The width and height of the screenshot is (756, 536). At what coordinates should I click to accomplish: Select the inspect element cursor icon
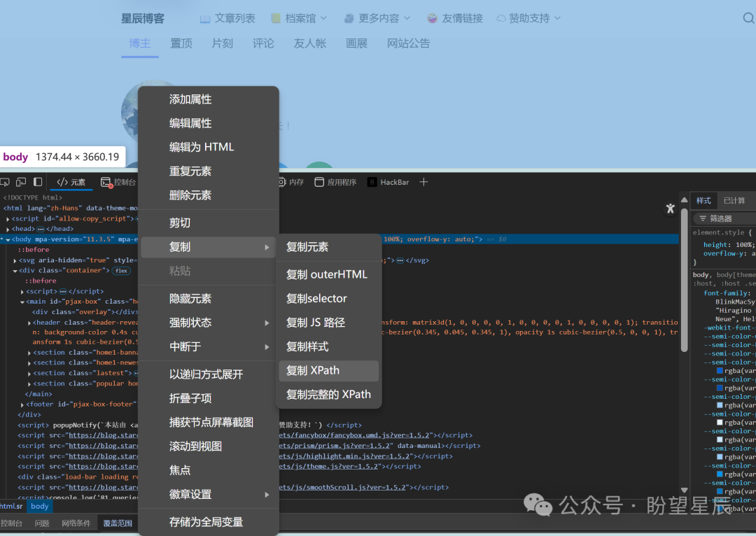6,181
